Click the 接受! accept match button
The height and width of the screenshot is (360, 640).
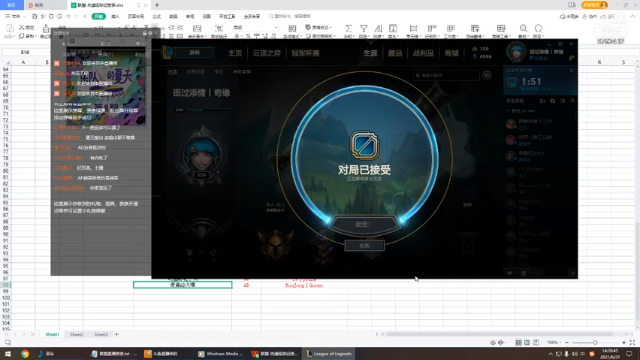pos(364,224)
